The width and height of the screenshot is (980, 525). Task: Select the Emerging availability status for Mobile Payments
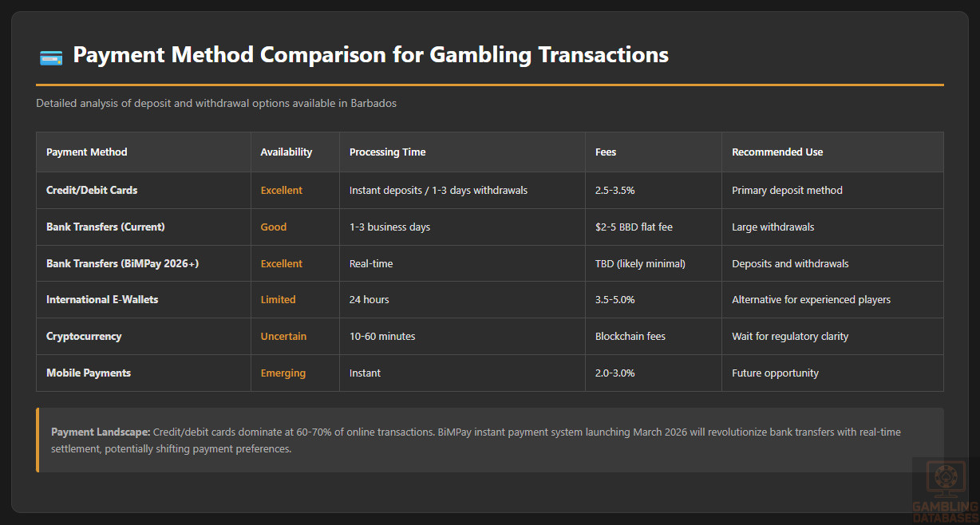[x=283, y=373]
